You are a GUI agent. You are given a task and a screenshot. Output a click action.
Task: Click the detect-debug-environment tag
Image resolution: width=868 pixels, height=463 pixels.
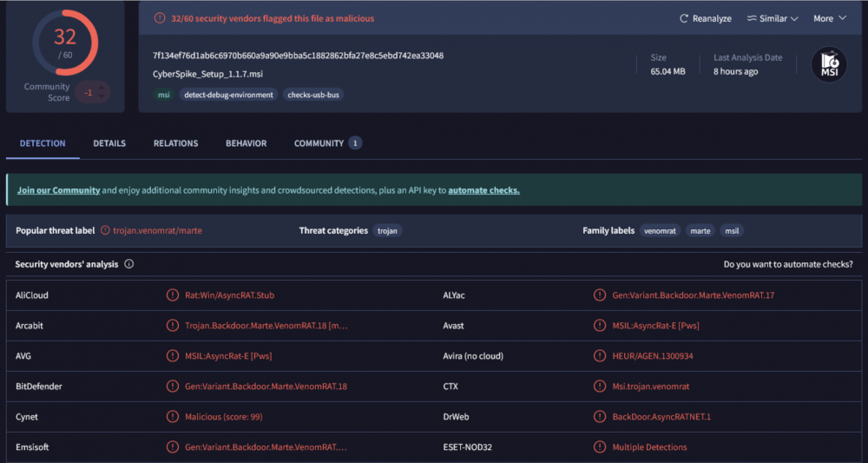tap(227, 95)
